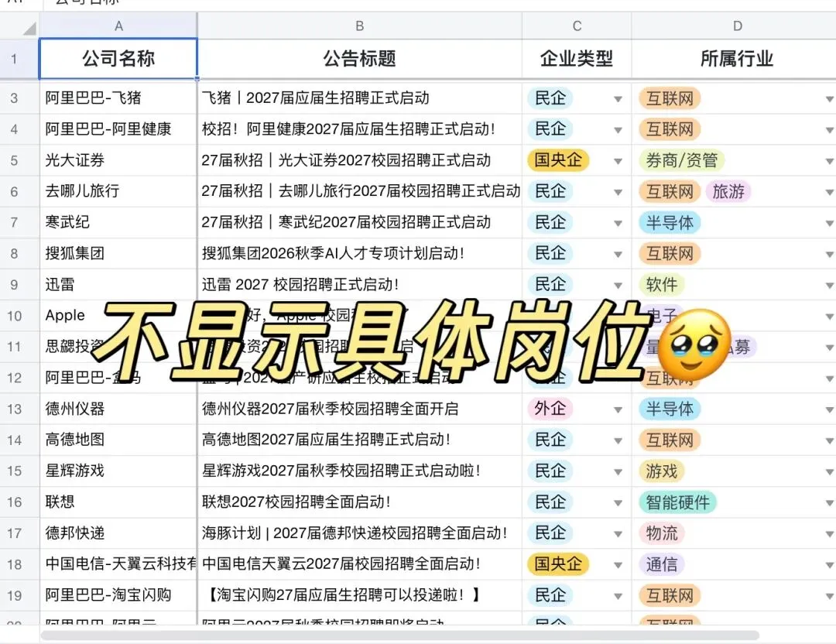836x644 pixels.
Task: Select column C header
Action: [577, 26]
